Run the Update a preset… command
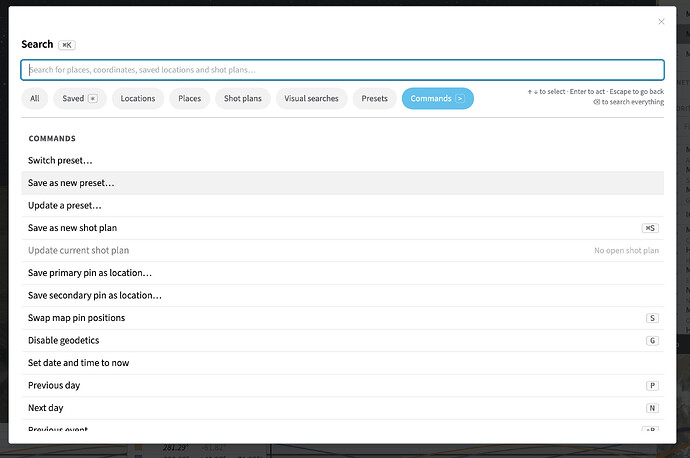Screen dimensions: 690x458 click(x=342, y=205)
